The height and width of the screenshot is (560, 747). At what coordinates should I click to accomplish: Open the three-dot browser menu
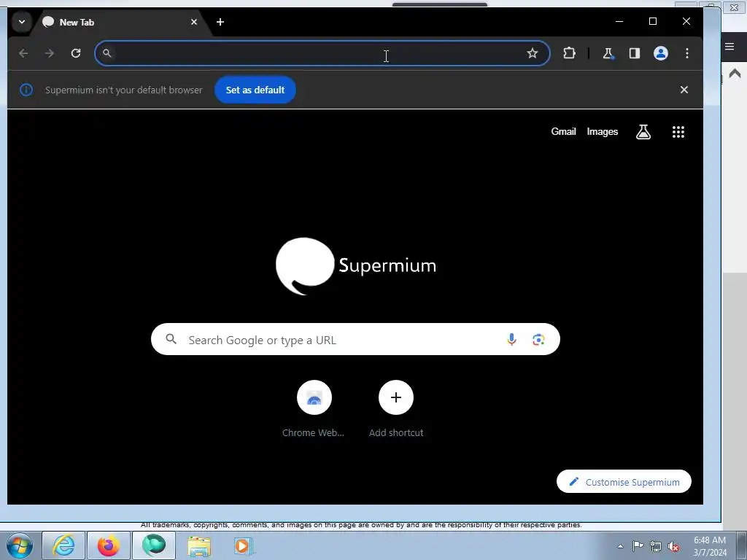[x=687, y=53]
